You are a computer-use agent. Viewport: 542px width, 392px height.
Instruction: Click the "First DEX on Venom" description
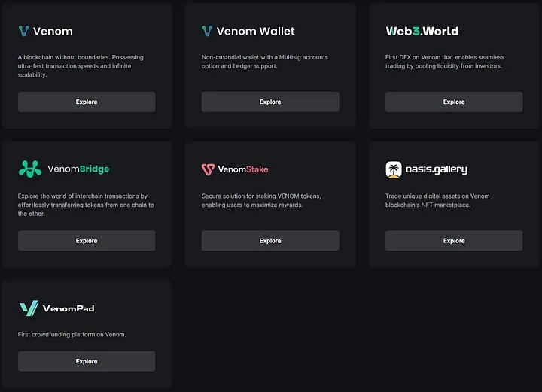(x=444, y=62)
